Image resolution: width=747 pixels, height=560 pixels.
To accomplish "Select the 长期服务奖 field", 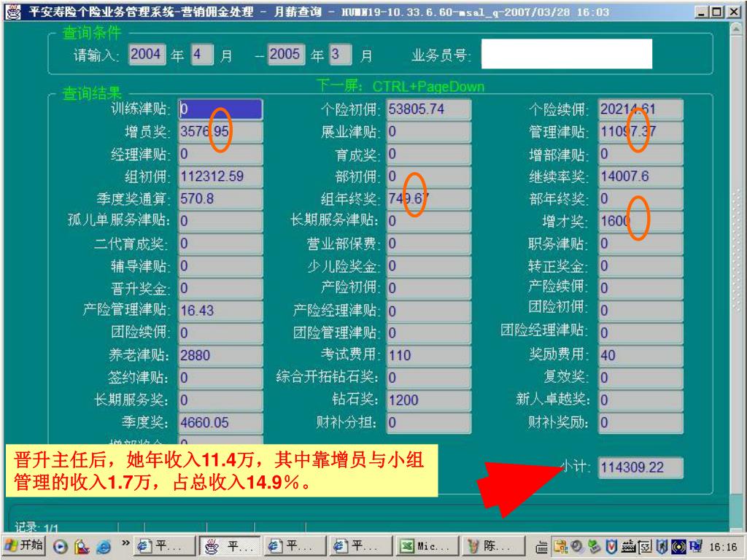I will tap(220, 400).
